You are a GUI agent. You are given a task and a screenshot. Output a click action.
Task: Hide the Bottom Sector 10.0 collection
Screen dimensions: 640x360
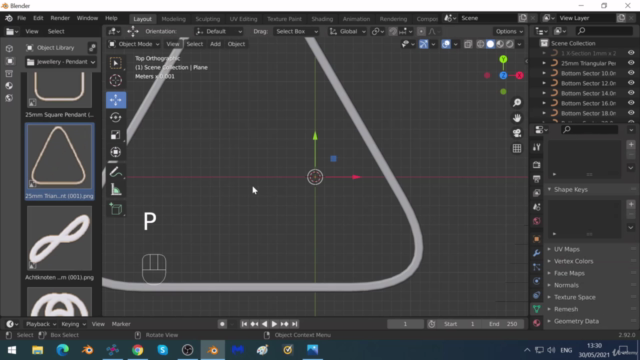click(x=631, y=73)
